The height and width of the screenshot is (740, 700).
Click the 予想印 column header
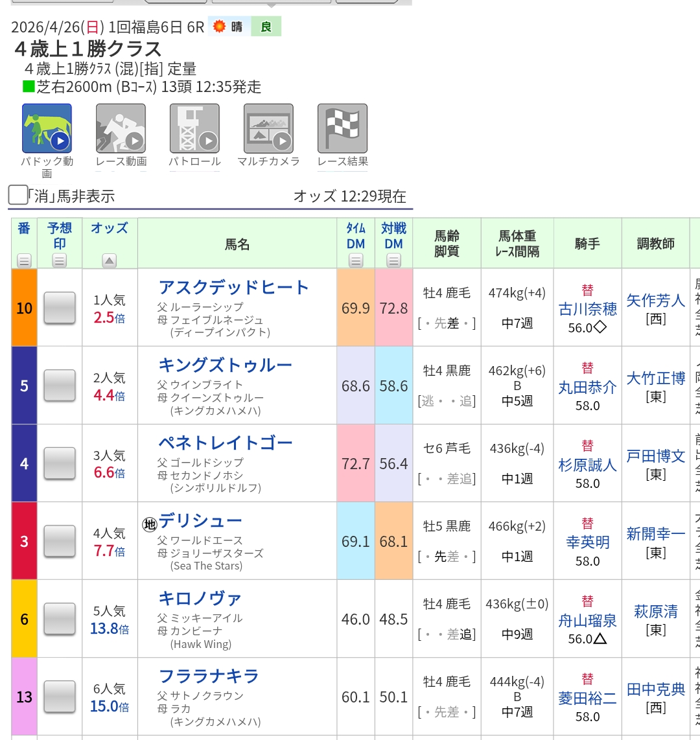60,236
